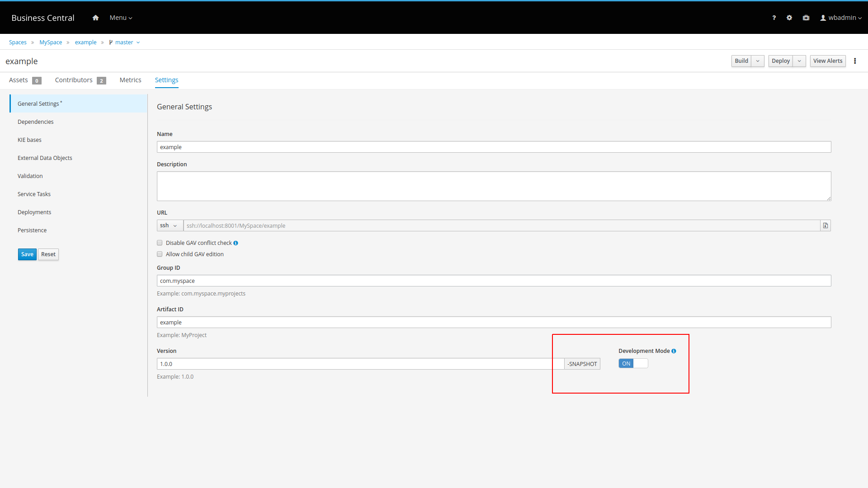Screen dimensions: 868x488
Task: Open the ssh protocol dropdown
Action: point(170,225)
